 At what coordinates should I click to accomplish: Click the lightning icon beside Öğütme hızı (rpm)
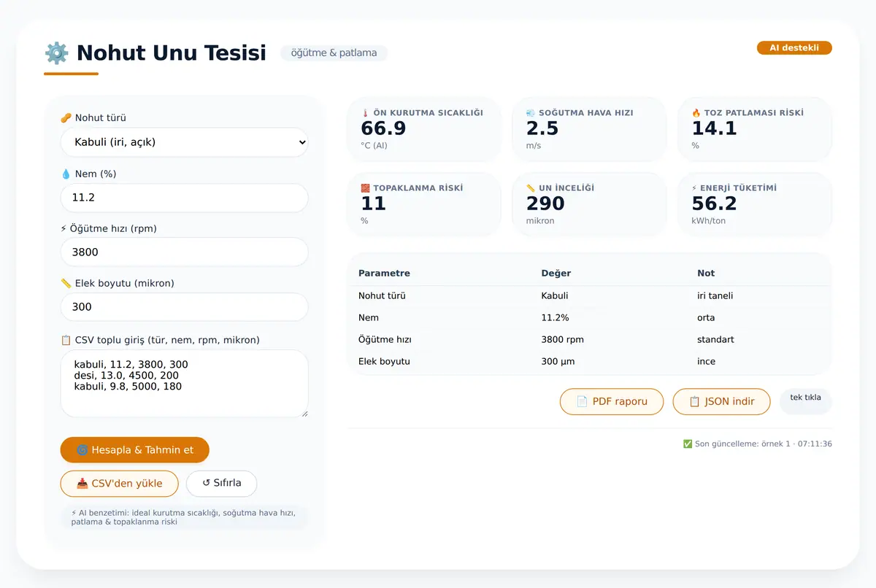(x=64, y=229)
